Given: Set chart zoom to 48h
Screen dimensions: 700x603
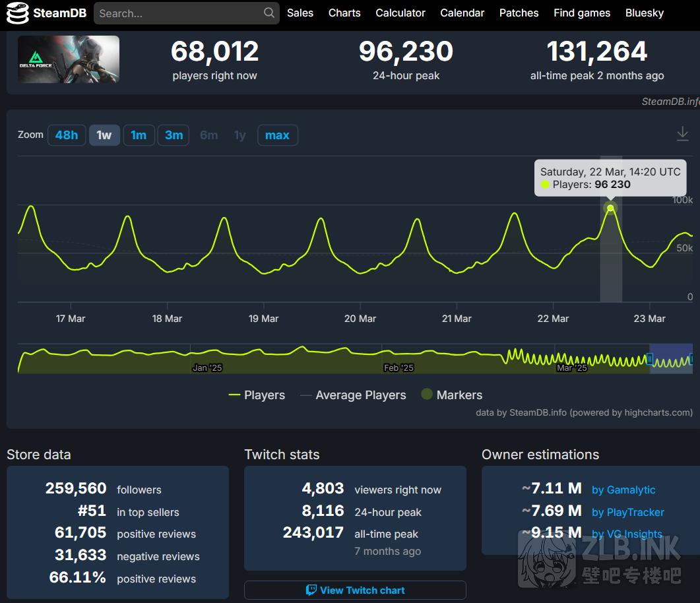Looking at the screenshot, I should pyautogui.click(x=67, y=135).
